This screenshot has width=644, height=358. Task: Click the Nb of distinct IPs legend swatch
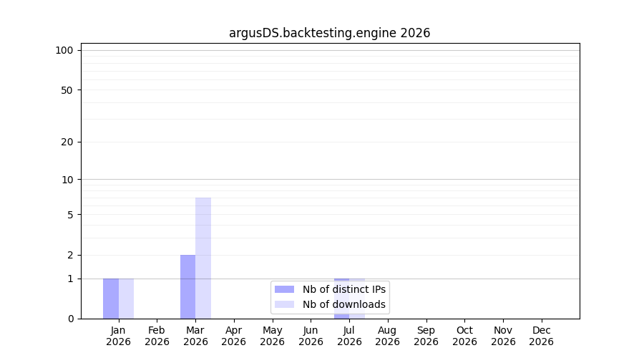point(284,289)
